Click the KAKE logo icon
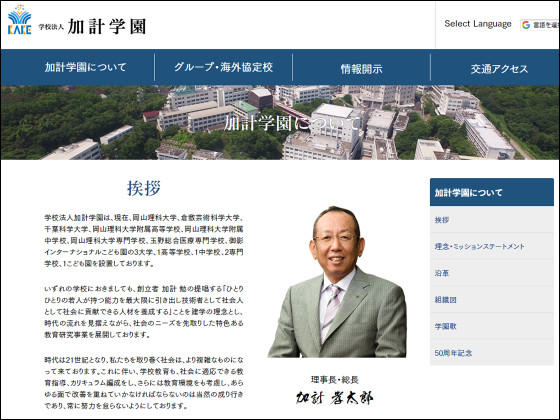The height and width of the screenshot is (420, 560). [x=20, y=20]
